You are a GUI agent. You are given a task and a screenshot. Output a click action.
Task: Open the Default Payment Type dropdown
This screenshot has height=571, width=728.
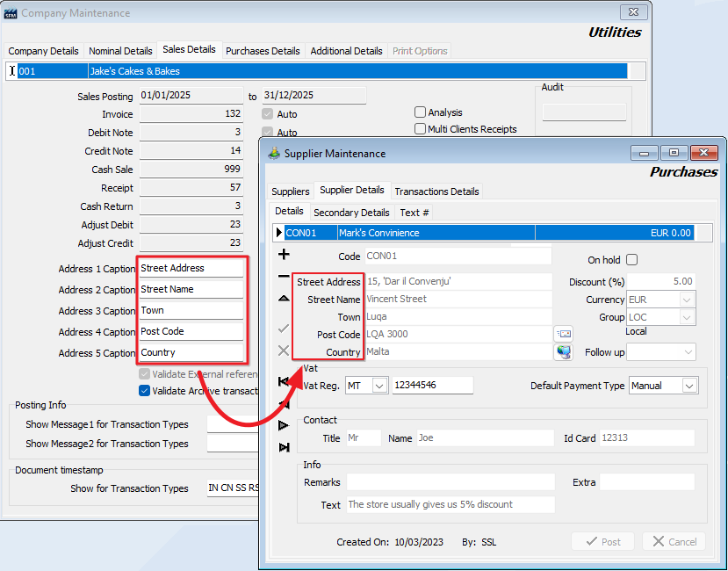tap(689, 386)
